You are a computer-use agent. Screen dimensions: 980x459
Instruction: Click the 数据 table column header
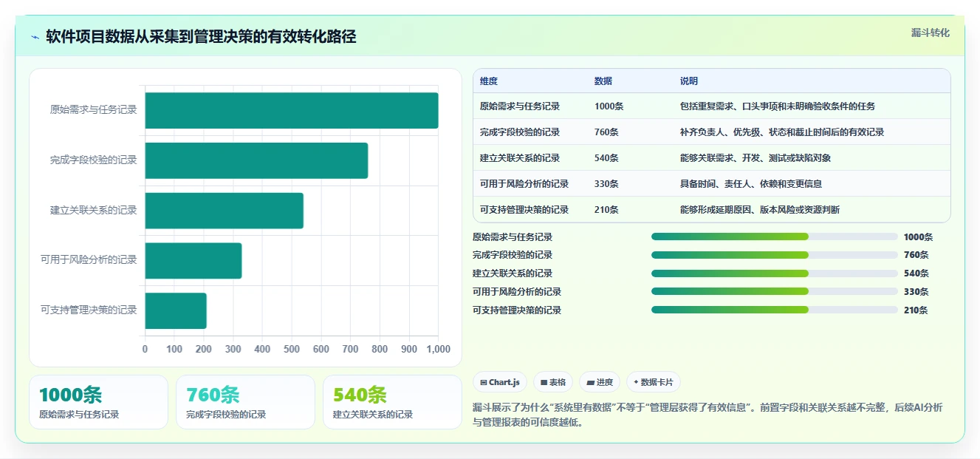pos(603,81)
